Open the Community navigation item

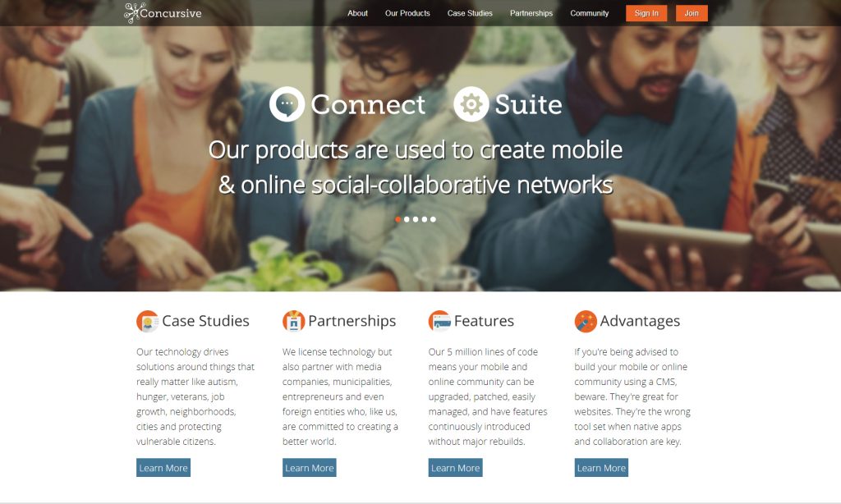click(x=590, y=13)
